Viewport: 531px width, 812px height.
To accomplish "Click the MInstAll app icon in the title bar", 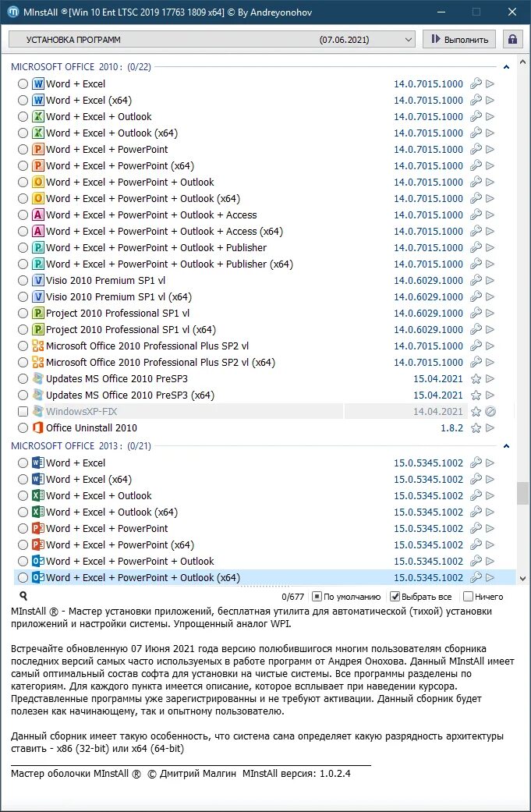I will point(13,12).
